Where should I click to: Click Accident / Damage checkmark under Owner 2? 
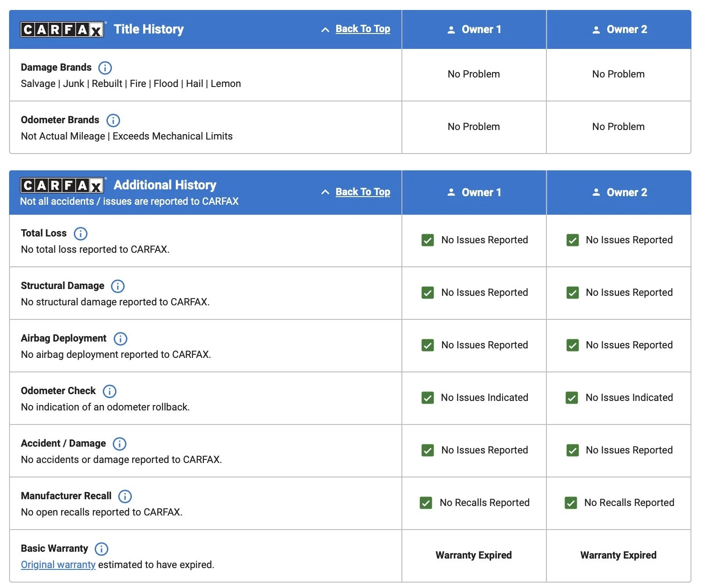click(x=573, y=450)
